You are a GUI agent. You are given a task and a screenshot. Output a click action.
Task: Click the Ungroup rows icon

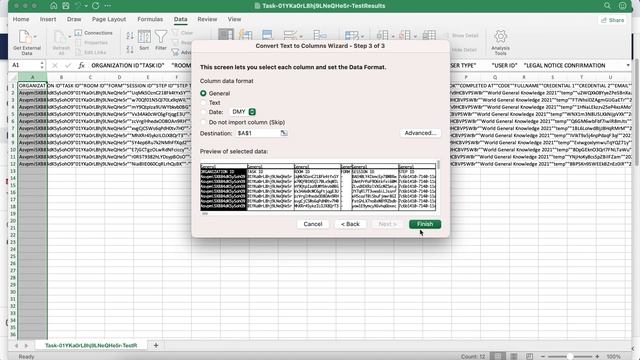coord(404,35)
